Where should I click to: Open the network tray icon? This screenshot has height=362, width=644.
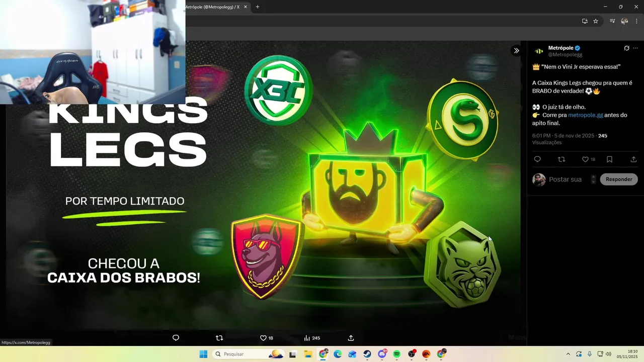600,354
